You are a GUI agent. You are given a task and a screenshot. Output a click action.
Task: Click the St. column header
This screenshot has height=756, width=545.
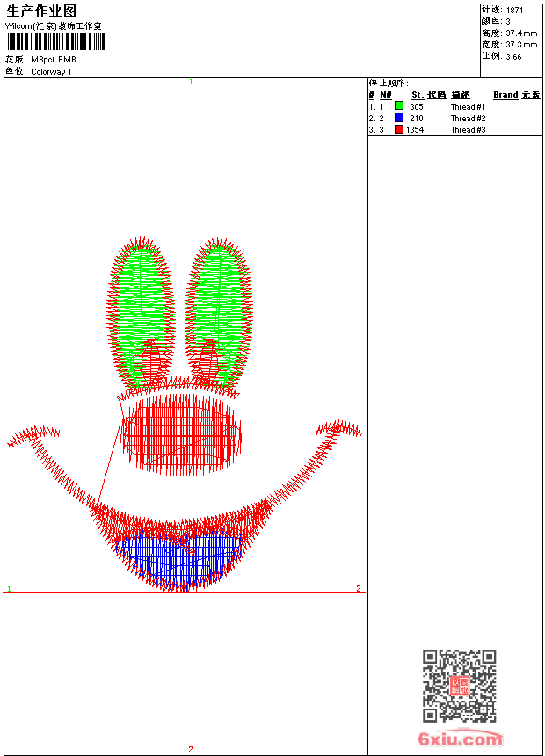[418, 95]
